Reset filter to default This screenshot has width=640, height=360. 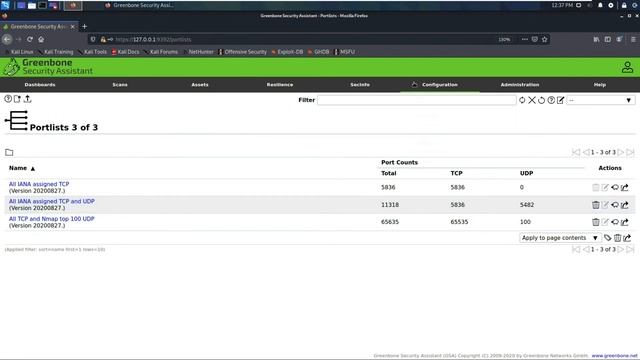tap(541, 100)
